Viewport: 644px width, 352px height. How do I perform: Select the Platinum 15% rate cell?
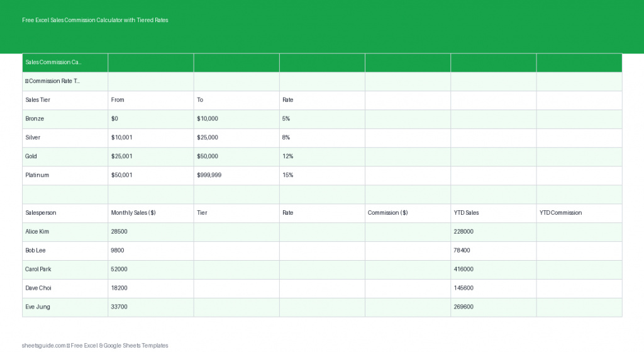coord(322,175)
